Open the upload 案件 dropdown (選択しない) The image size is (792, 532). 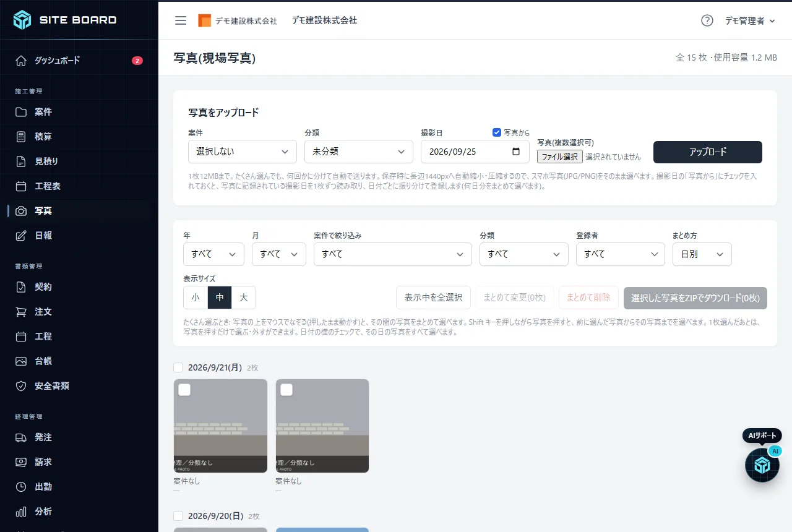point(243,152)
